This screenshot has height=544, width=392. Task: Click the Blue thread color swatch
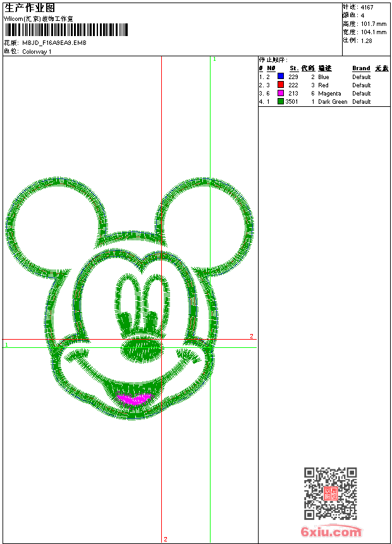coord(281,77)
